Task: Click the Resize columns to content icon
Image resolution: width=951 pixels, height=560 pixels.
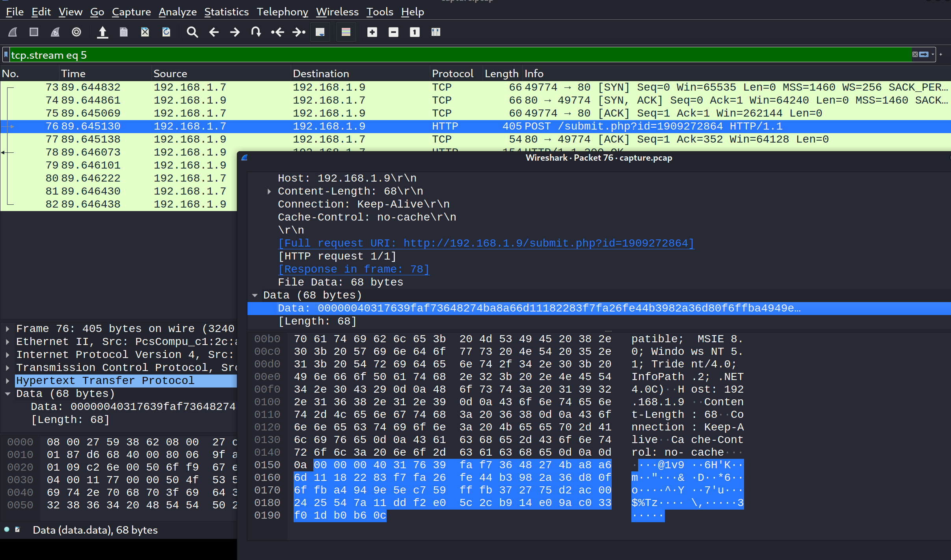Action: (436, 32)
